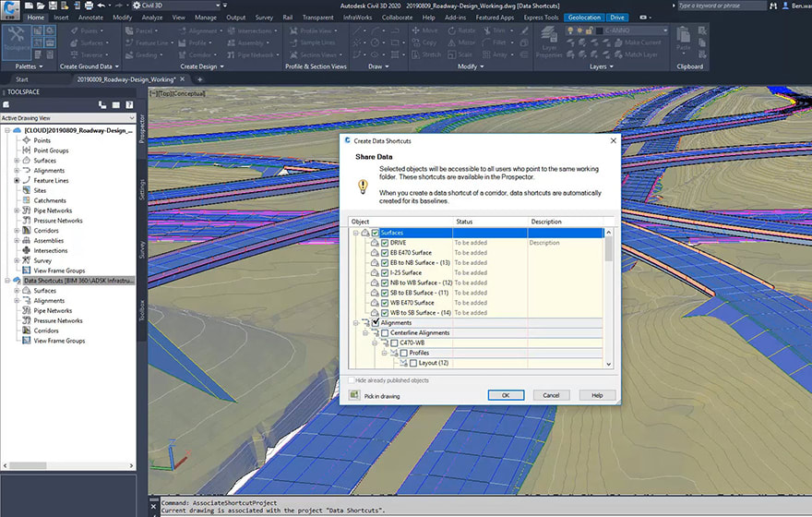Click the layer color swatch beside C-ANNO
This screenshot has height=517, width=812.
coord(599,30)
